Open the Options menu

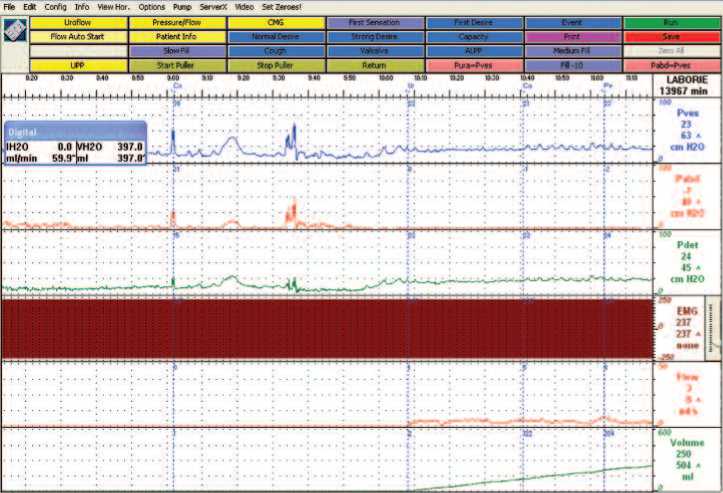click(152, 7)
